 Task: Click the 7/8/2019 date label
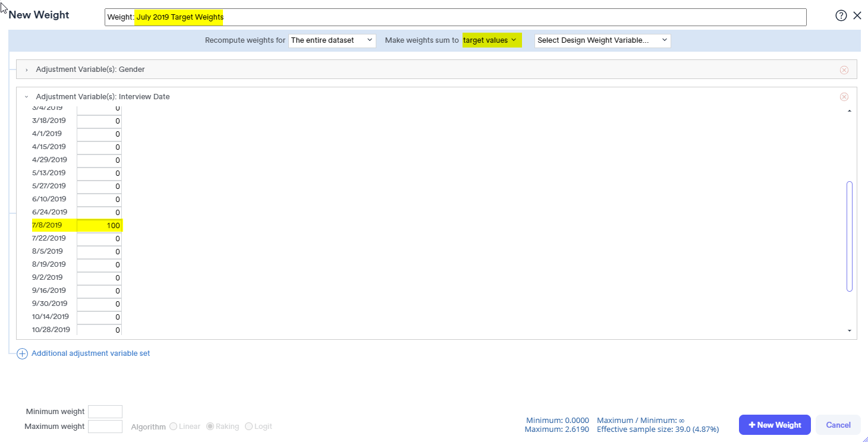click(47, 225)
